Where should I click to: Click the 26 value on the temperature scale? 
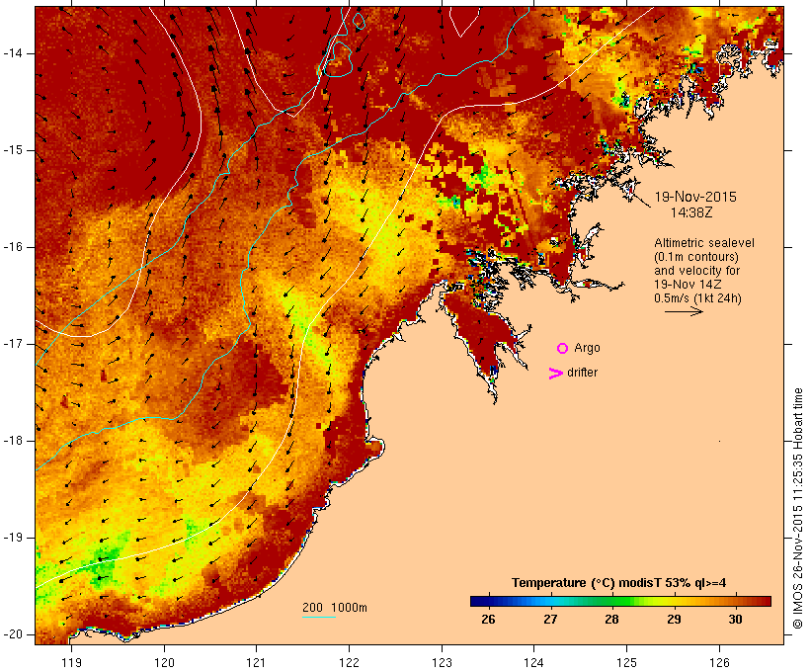point(488,620)
